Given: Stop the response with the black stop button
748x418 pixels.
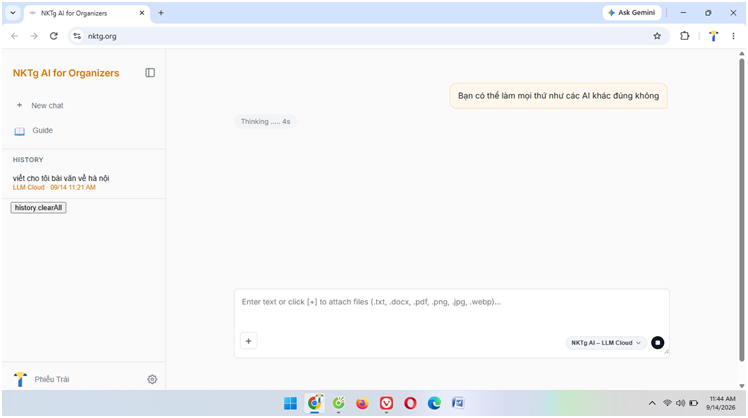Looking at the screenshot, I should 657,343.
